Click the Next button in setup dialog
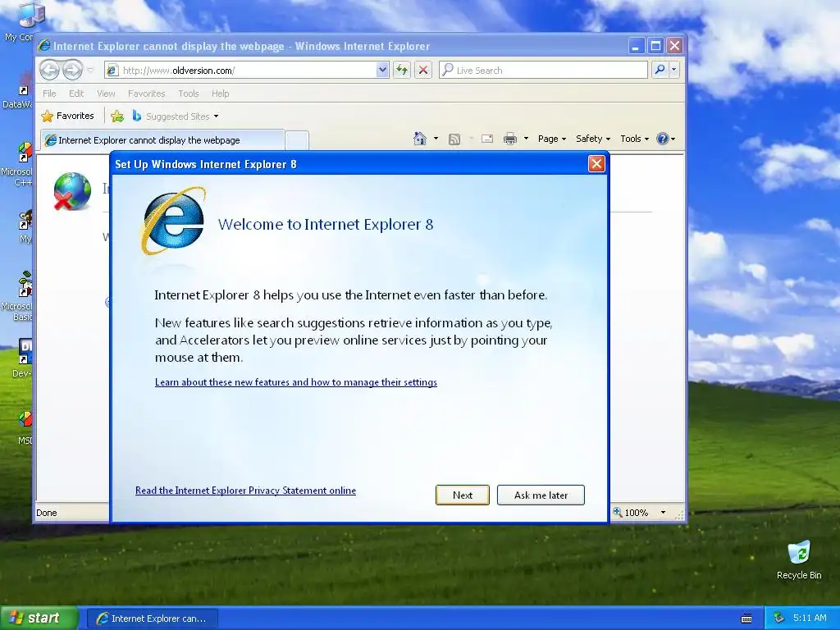This screenshot has height=630, width=840. pos(463,495)
